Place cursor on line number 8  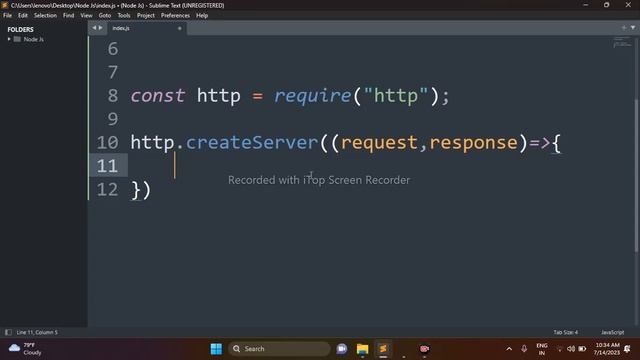pos(113,96)
